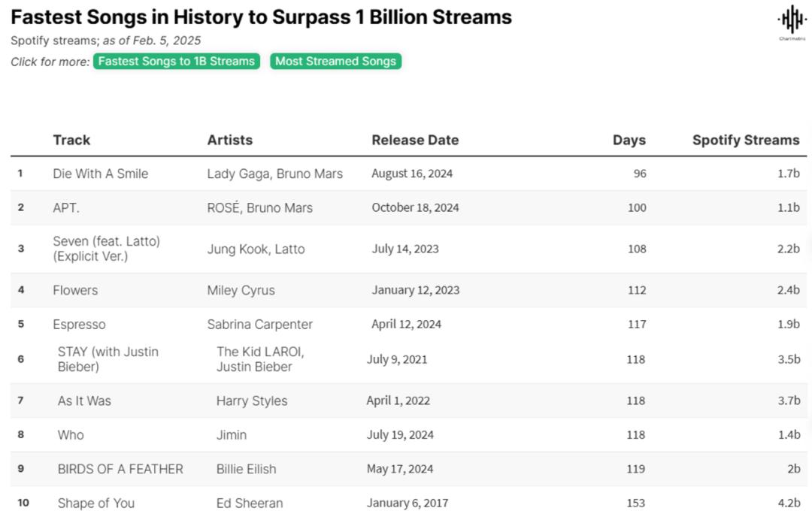
Task: Click artist name Jimin
Action: 232,435
